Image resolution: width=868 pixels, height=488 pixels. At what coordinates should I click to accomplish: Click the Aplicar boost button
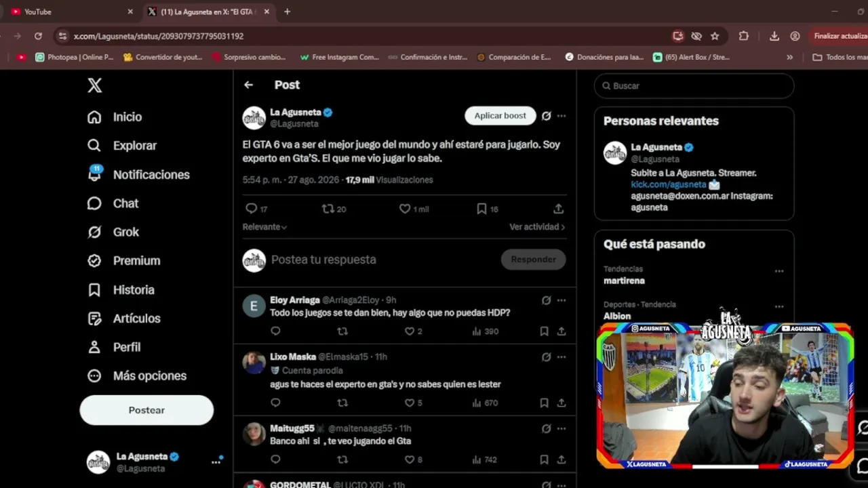click(500, 116)
